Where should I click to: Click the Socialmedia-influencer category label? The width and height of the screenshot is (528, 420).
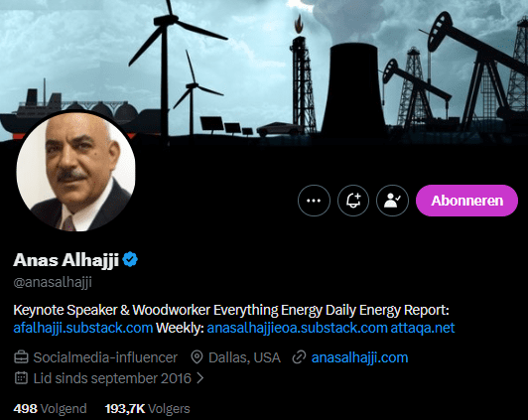(x=105, y=357)
